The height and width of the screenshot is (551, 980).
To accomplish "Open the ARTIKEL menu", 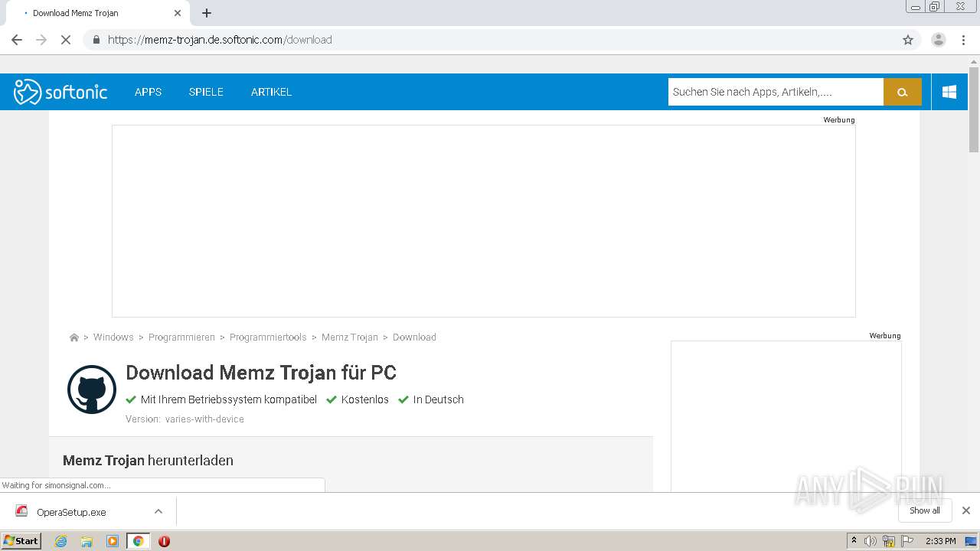I will [271, 92].
